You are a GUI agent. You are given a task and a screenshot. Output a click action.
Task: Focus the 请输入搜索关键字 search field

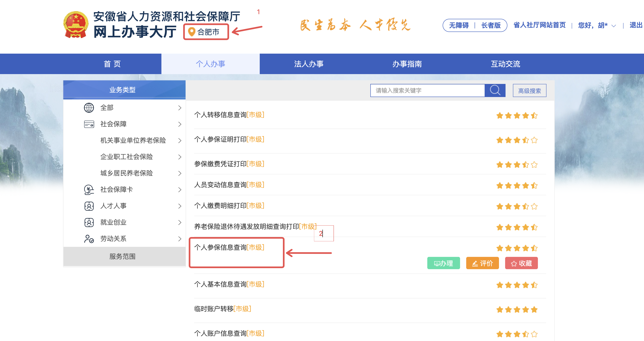point(427,90)
